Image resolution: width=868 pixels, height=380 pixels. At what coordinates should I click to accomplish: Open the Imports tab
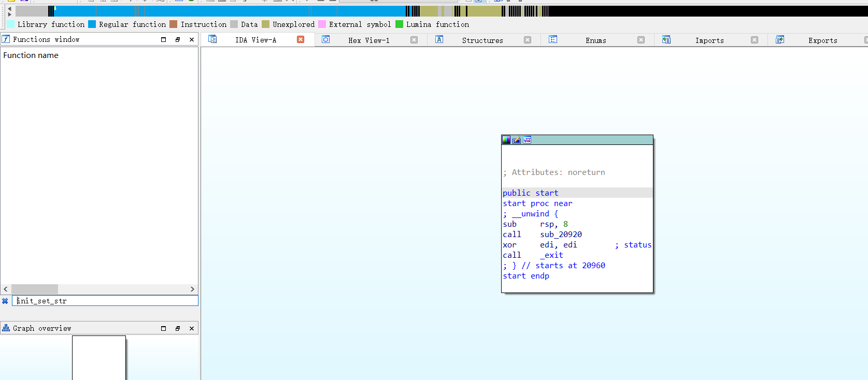point(709,40)
